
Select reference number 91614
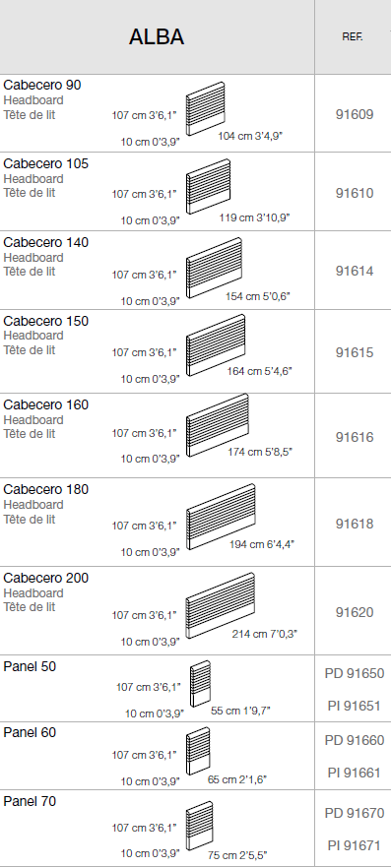(x=355, y=271)
